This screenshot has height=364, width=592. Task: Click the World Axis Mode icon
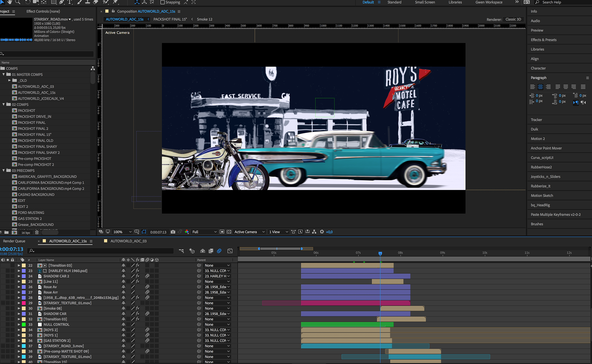tap(144, 2)
